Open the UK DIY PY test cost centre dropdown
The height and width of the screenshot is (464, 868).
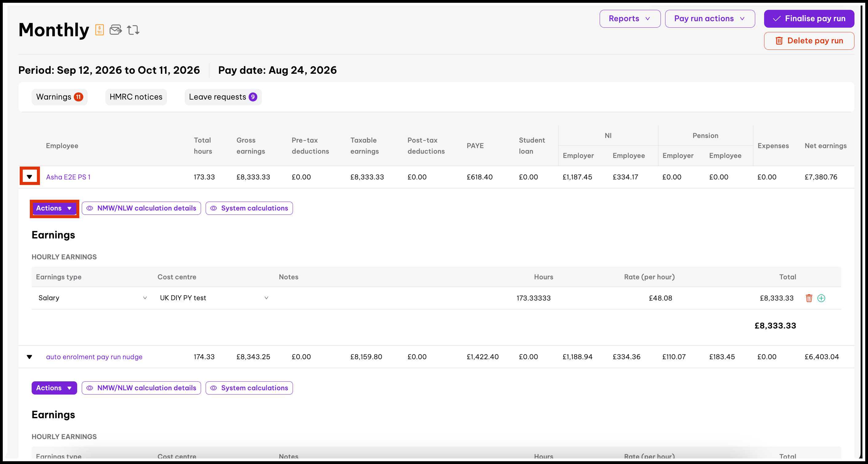(214, 298)
